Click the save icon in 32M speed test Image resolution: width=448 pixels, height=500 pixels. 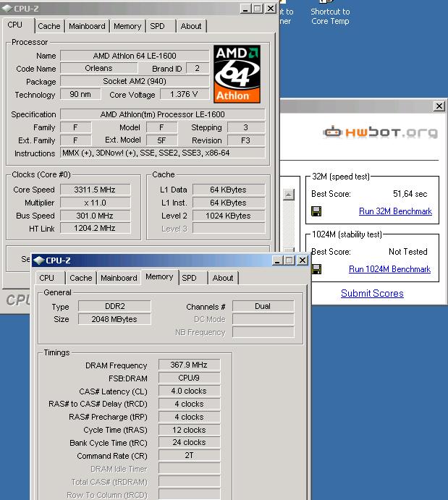(x=316, y=211)
